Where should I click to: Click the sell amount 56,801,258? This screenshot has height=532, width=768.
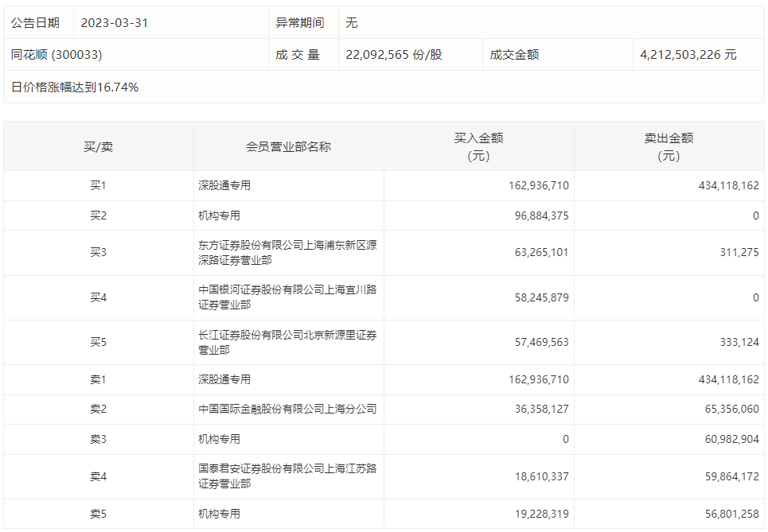tap(731, 514)
